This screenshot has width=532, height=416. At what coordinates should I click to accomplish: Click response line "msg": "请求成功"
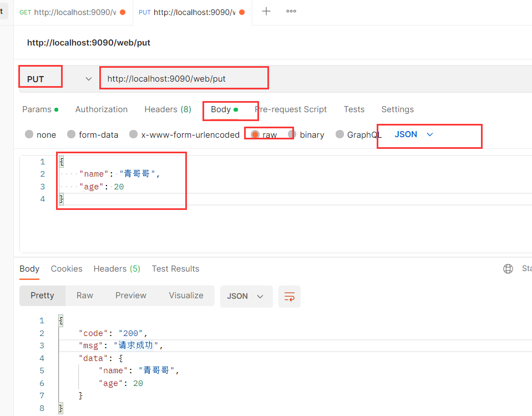pos(121,345)
